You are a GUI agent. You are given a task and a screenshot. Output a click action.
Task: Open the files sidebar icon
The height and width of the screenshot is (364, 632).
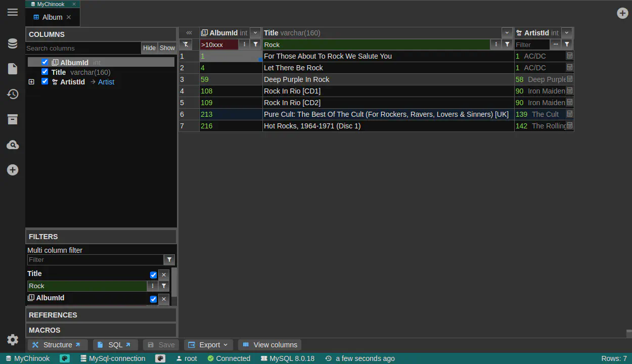tap(13, 69)
